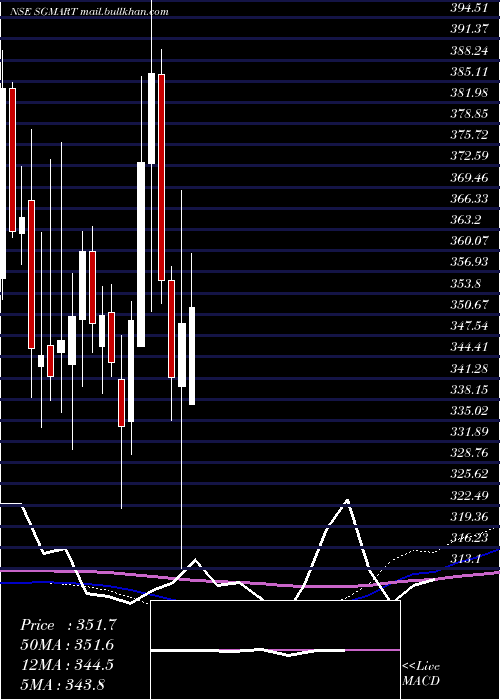Select the 322.49 price axis label
Viewport: 500px width, 700px height.
(469, 496)
